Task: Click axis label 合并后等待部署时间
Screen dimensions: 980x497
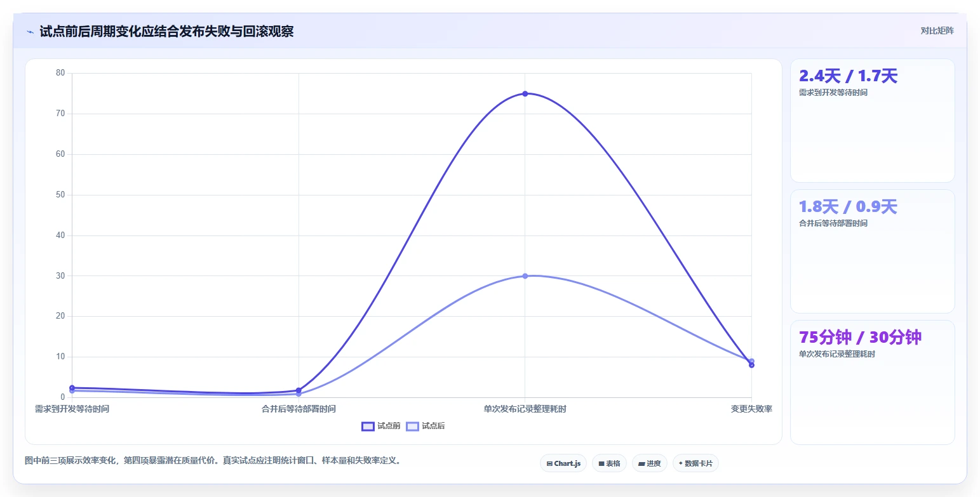Action: coord(299,409)
